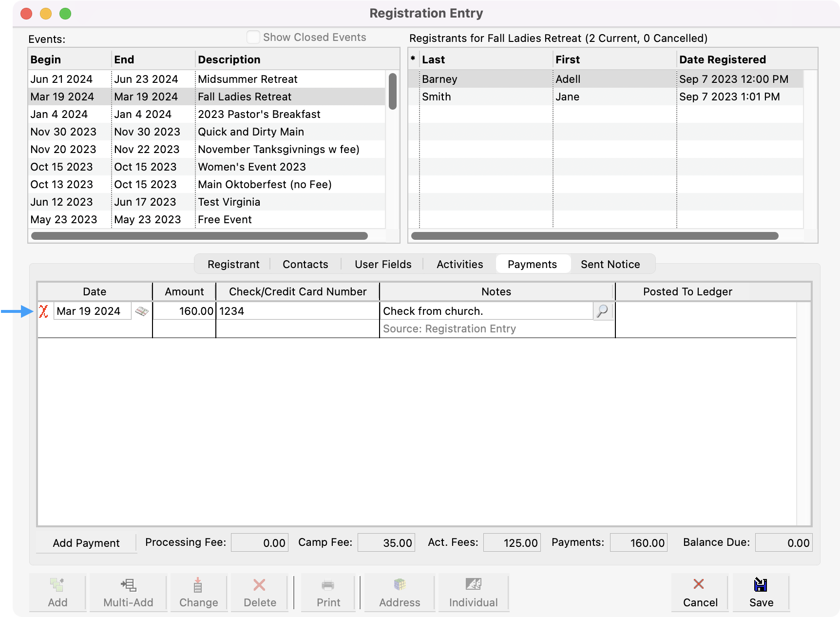
Task: Open the calendar picker beside payment date
Action: click(x=142, y=311)
